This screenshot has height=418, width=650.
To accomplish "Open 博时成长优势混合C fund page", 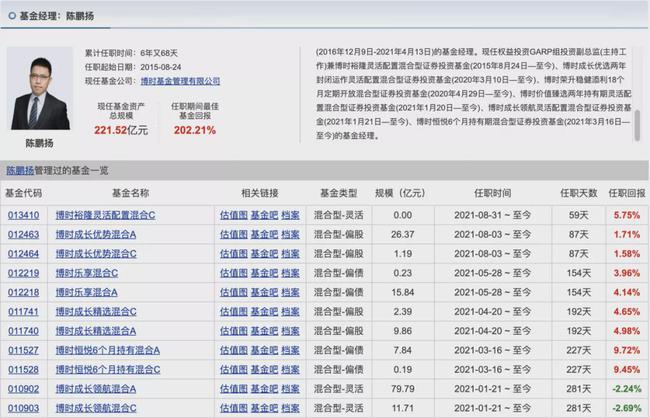I will tap(96, 253).
